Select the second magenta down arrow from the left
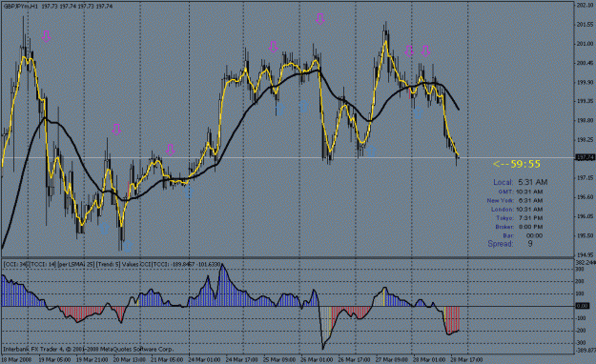Image resolution: width=596 pixels, height=364 pixels. coord(116,130)
